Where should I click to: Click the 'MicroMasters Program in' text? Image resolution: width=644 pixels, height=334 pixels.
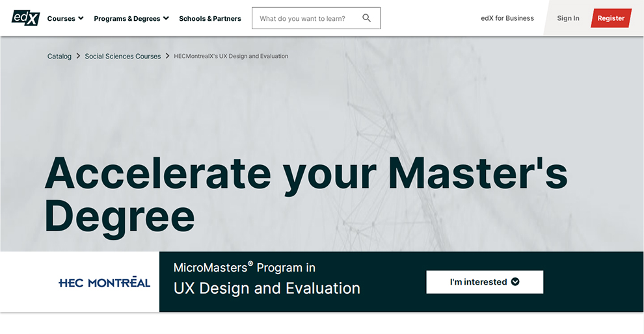point(244,268)
